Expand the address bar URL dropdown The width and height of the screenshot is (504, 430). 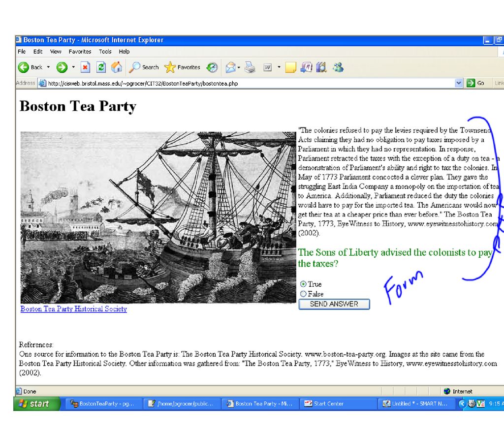[459, 83]
